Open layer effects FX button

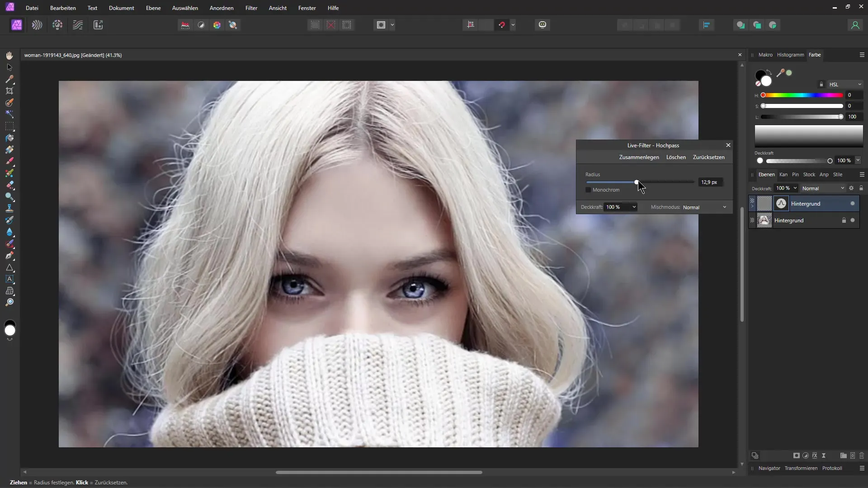pyautogui.click(x=815, y=455)
